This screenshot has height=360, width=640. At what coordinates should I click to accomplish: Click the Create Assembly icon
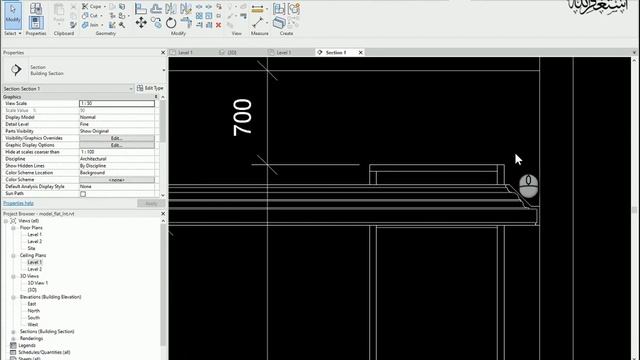point(279,8)
